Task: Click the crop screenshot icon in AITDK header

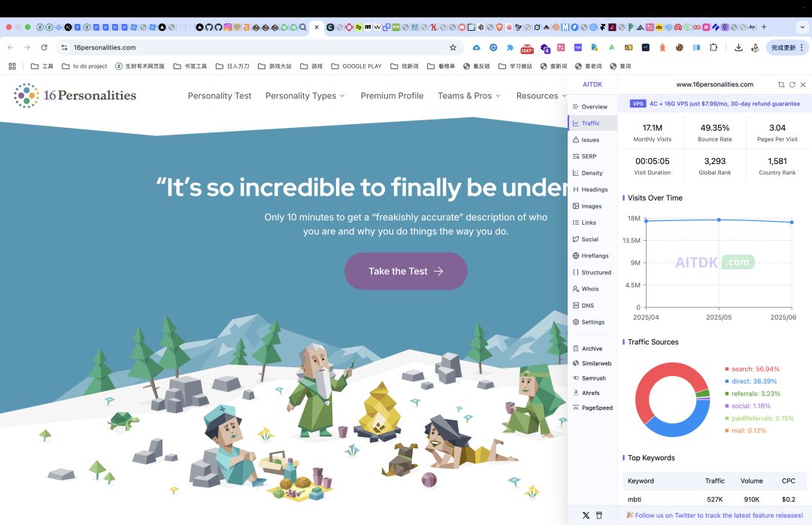Action: click(781, 84)
